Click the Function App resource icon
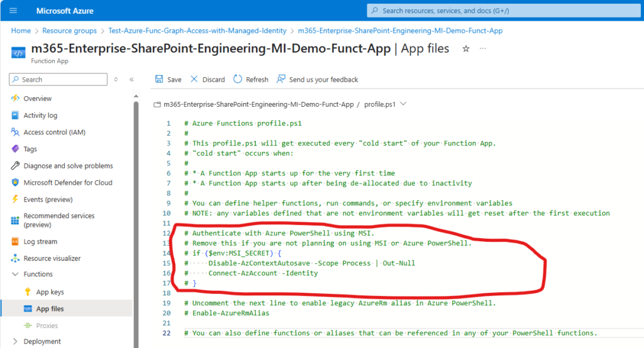 click(x=18, y=53)
